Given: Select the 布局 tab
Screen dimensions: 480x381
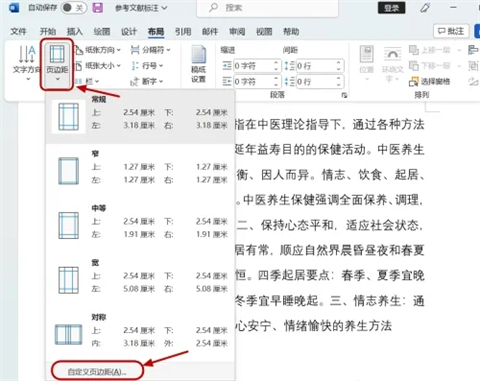Looking at the screenshot, I should [x=156, y=32].
